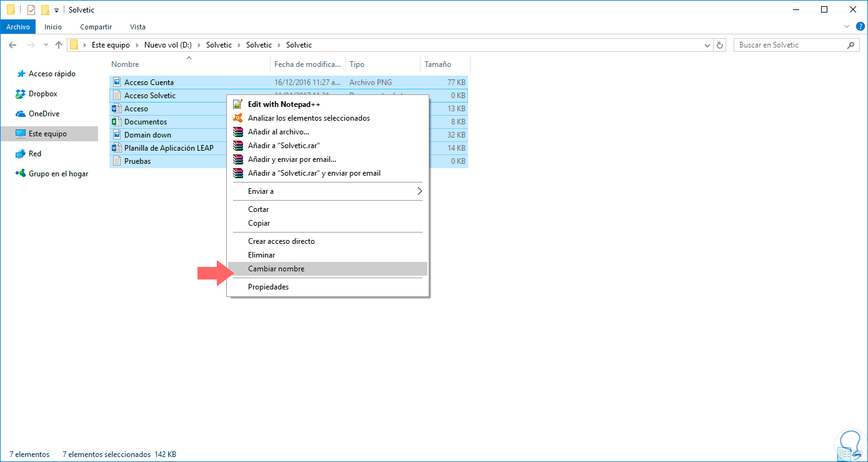This screenshot has height=462, width=868.
Task: Open the recent locations dropdown arrow
Action: click(46, 45)
